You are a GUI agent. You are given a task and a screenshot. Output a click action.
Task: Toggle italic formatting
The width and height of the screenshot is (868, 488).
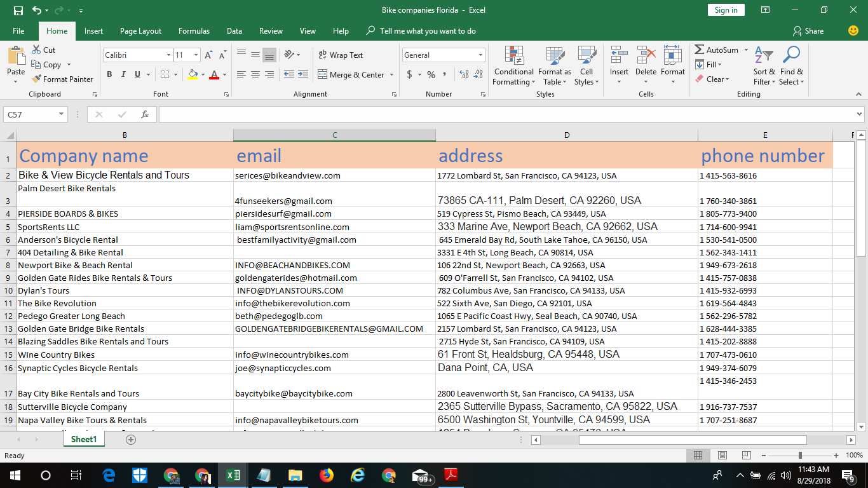coord(123,74)
